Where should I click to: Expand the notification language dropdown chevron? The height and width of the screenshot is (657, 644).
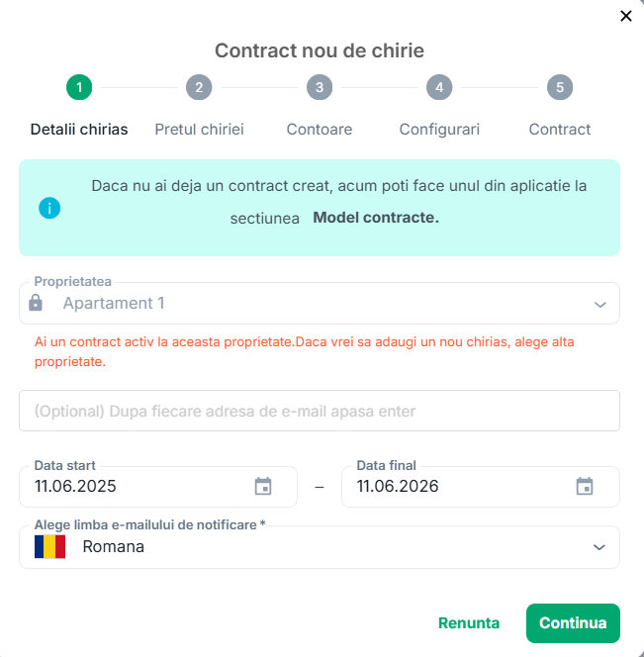(599, 547)
